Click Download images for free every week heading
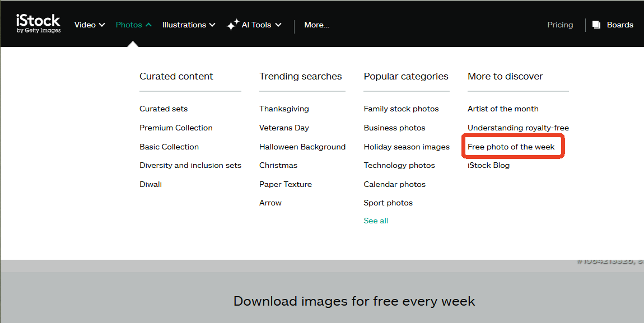This screenshot has width=644, height=323. click(354, 301)
